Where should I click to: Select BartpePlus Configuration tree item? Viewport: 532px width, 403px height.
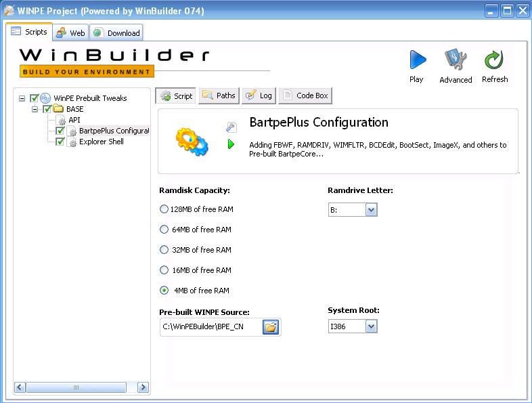[x=114, y=131]
